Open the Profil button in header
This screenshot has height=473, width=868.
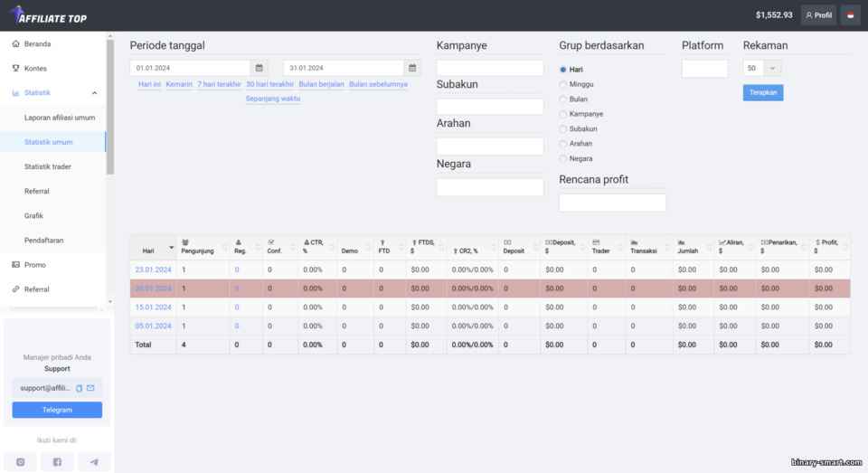(x=818, y=15)
